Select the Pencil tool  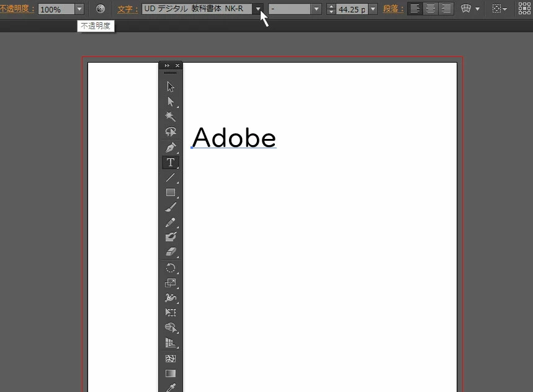point(171,222)
